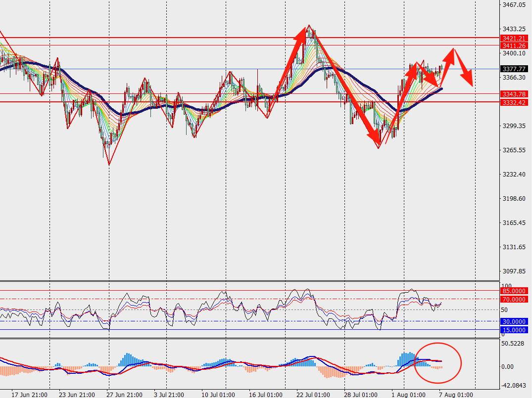Click the 16 Jul 01:00 time label
Image resolution: width=532 pixels, height=398 pixels.
266,395
